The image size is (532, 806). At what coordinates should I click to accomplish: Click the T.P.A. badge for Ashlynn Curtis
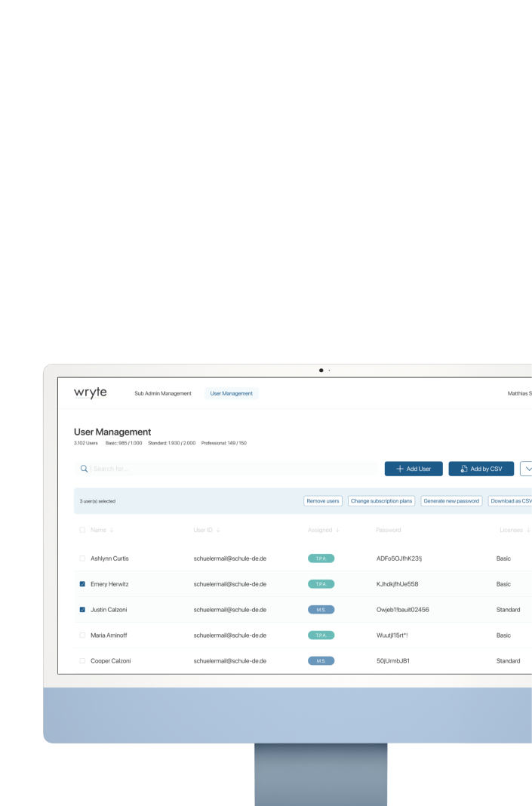321,558
